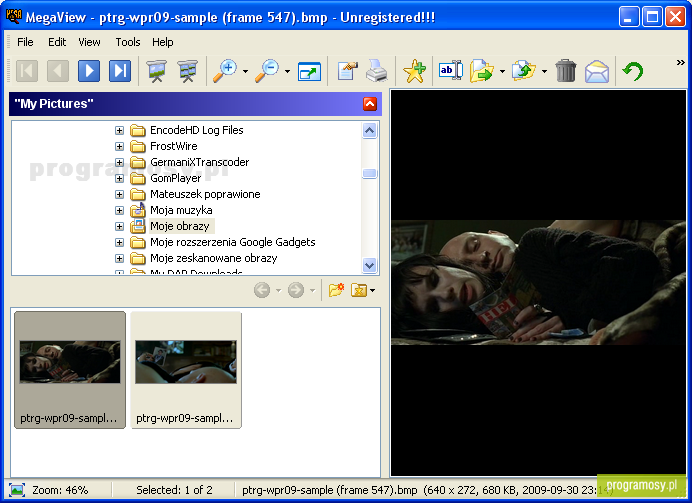Open the zoom in dropdown arrow
Screen dimensions: 692x503
tap(245, 71)
